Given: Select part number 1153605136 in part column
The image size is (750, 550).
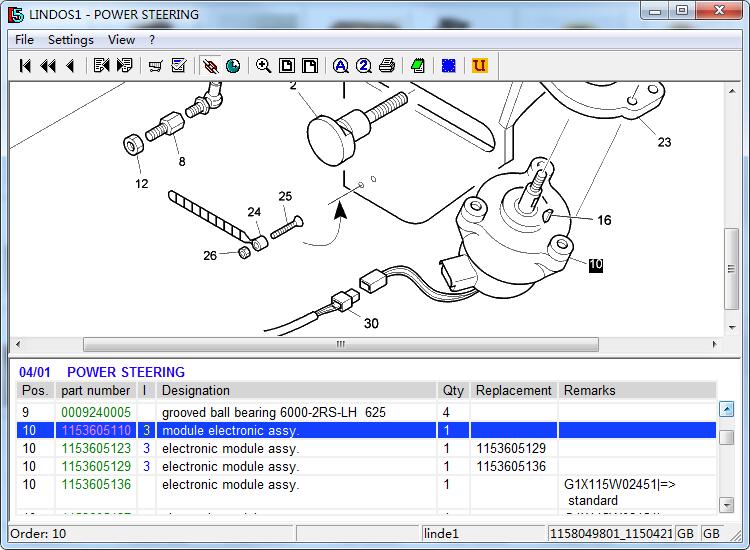Looking at the screenshot, I should [x=96, y=484].
